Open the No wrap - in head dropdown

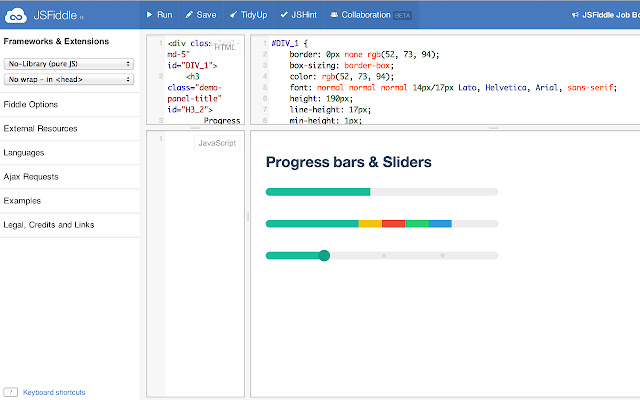click(x=70, y=78)
